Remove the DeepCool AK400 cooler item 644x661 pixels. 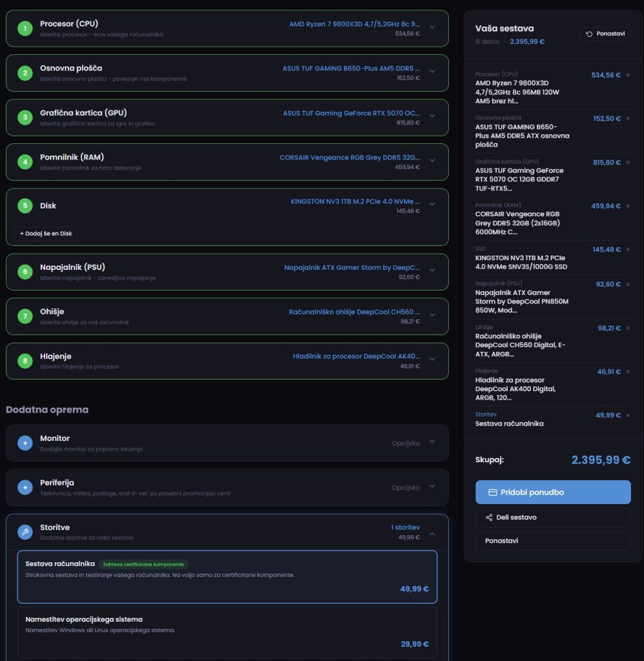click(x=628, y=372)
